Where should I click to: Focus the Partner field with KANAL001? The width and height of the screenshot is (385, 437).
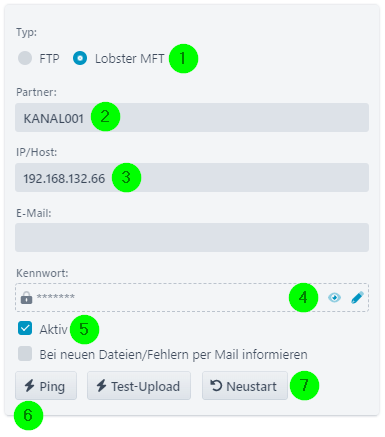(x=192, y=117)
